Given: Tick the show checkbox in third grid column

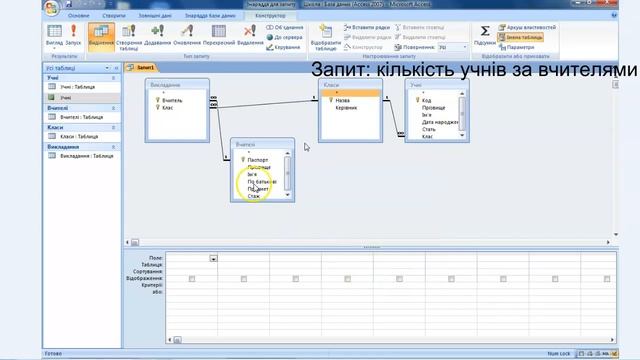Looking at the screenshot, I should click(x=296, y=279).
